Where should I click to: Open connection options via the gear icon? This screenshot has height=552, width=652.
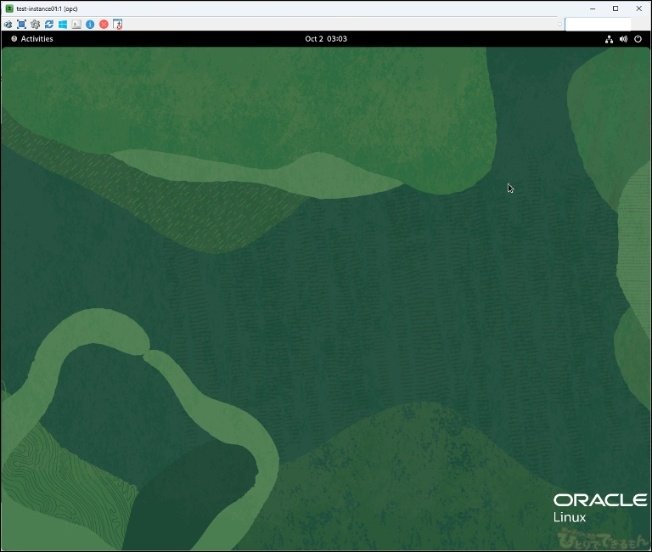pyautogui.click(x=35, y=23)
